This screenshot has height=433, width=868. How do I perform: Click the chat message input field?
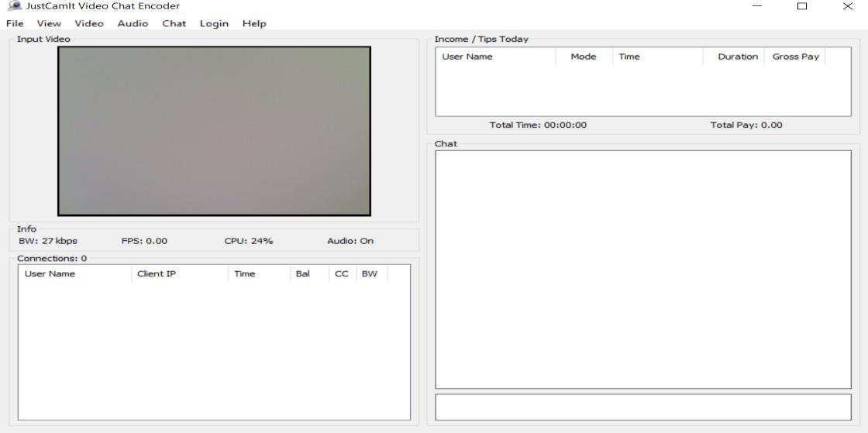point(642,407)
